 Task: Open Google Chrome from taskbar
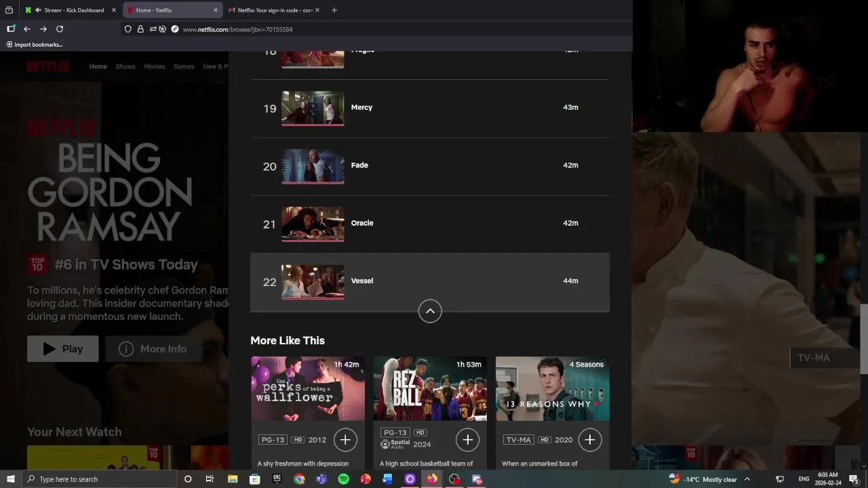299,479
